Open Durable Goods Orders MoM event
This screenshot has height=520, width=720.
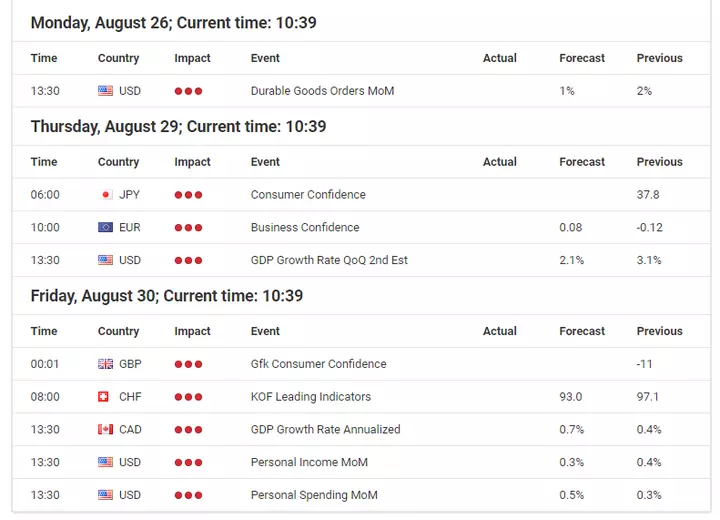pos(322,91)
